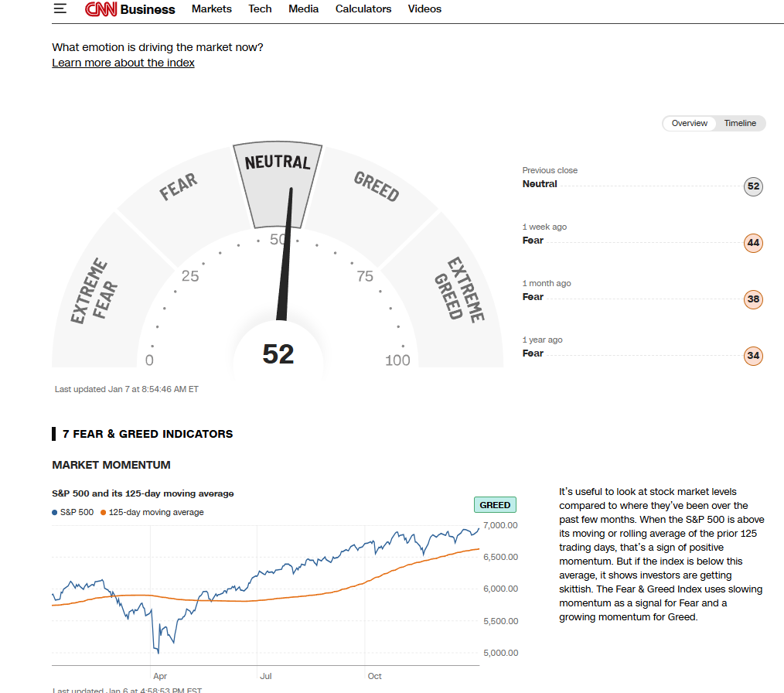Open Learn more about the index link
This screenshot has height=693, width=784.
(123, 63)
